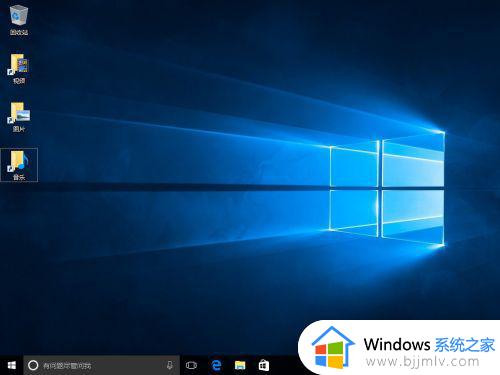Viewport: 500px width, 375px height.
Task: Select the Pictures folder shortcut
Action: 19,117
